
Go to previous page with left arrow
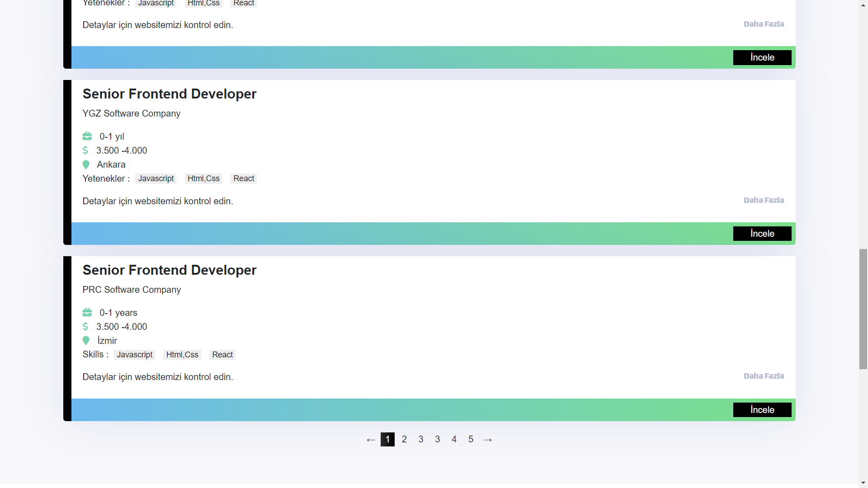pos(371,440)
